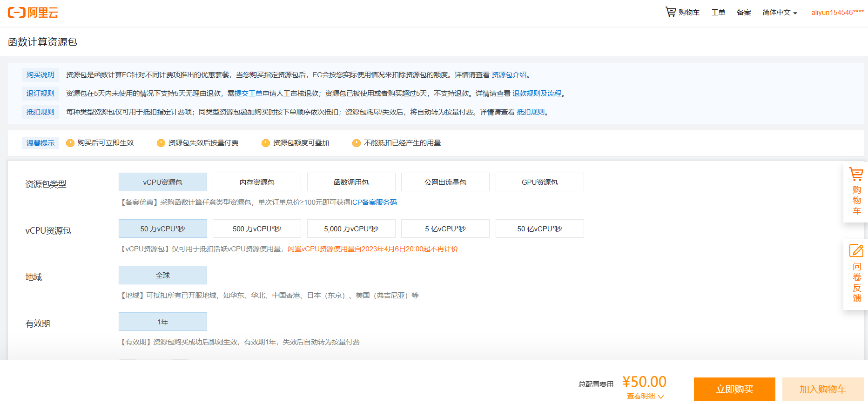Select the vCPU资源包 type

(x=163, y=182)
